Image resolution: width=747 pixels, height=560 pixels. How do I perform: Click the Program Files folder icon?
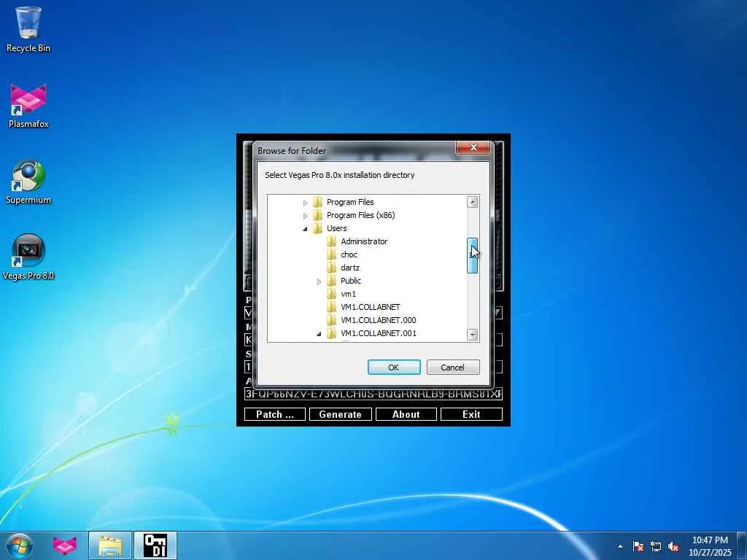tap(318, 202)
